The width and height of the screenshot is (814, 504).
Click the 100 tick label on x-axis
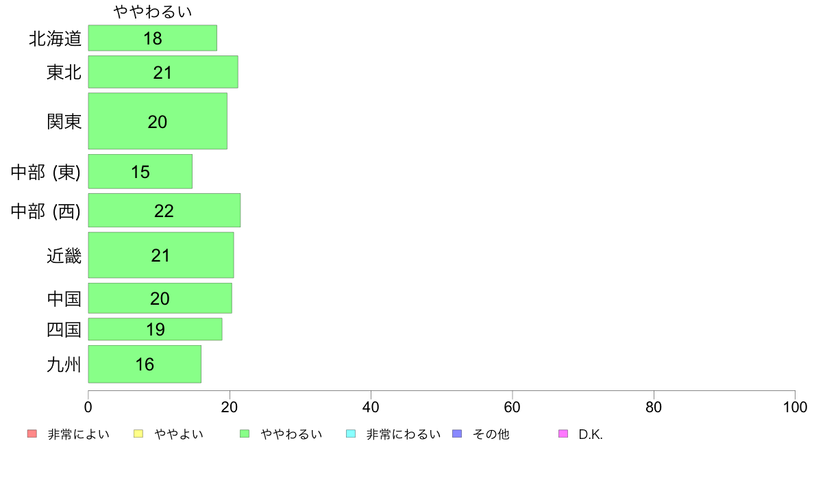[x=795, y=407]
